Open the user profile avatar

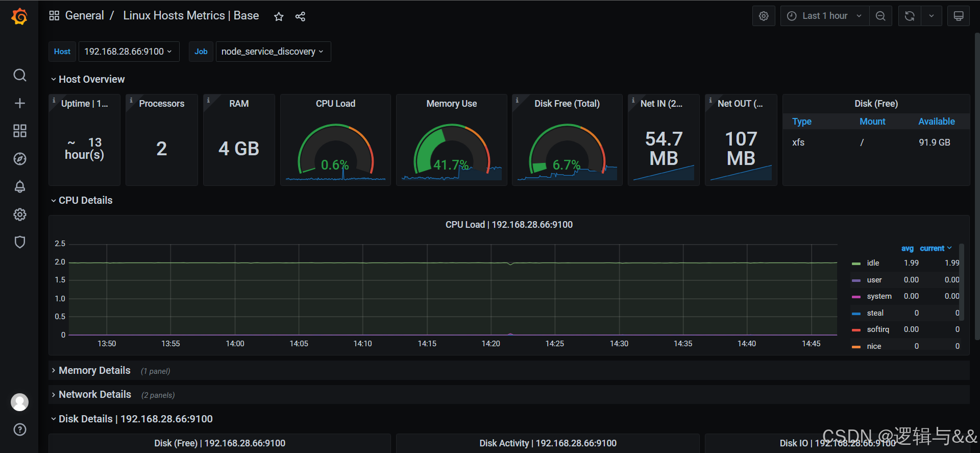pos(19,402)
